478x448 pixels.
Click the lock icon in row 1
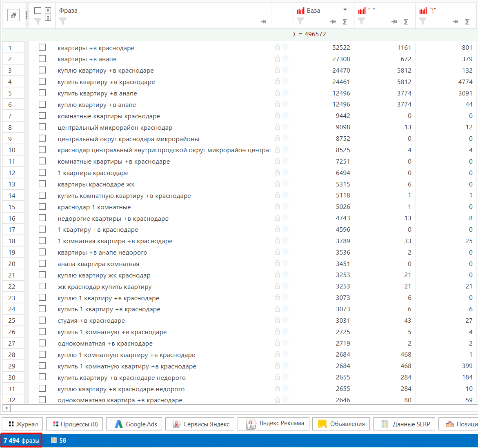tap(278, 47)
